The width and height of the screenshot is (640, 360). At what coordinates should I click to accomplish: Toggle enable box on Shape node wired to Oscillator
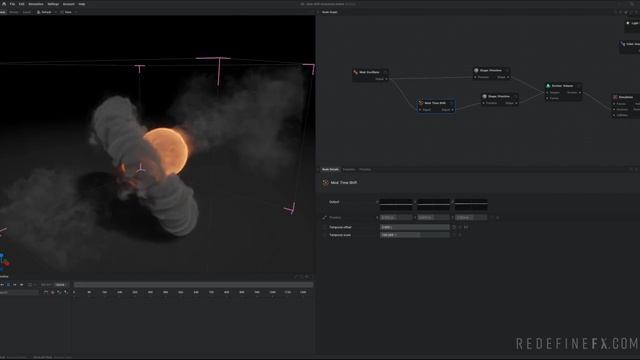coord(507,71)
